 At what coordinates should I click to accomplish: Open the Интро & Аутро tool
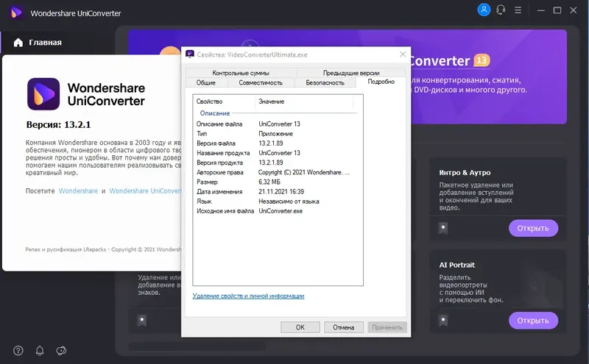coord(533,228)
